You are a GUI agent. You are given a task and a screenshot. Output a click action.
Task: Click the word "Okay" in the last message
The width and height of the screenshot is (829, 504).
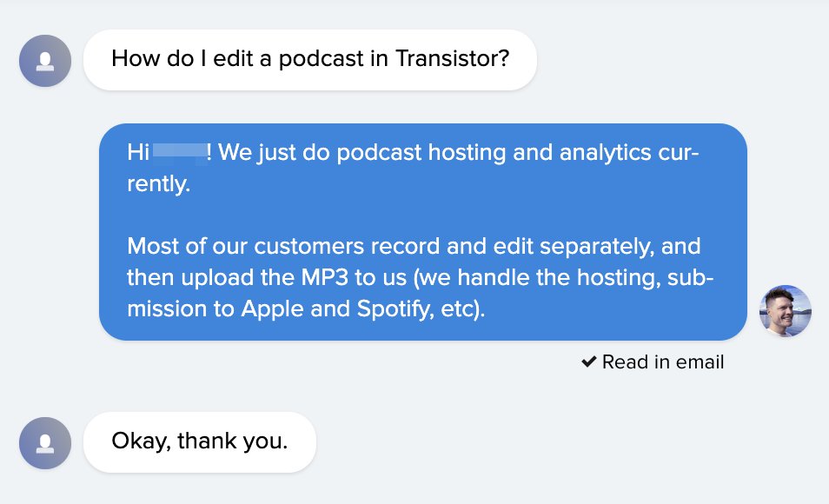click(x=140, y=441)
